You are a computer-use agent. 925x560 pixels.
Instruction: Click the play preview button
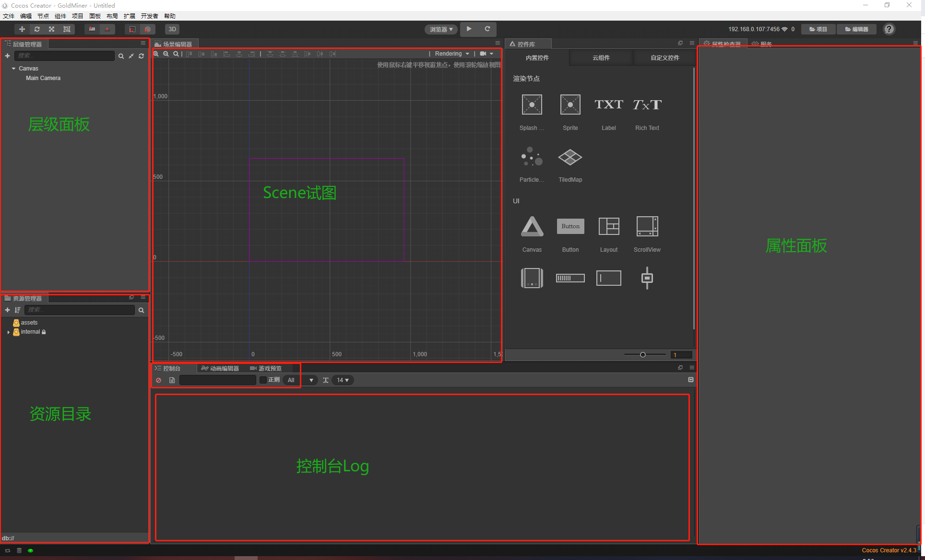469,29
